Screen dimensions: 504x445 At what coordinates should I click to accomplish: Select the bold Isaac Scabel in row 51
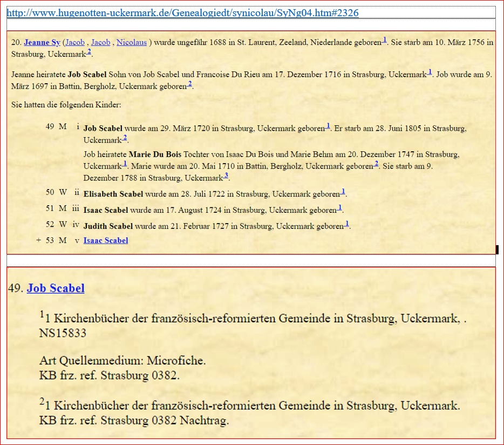pos(106,210)
